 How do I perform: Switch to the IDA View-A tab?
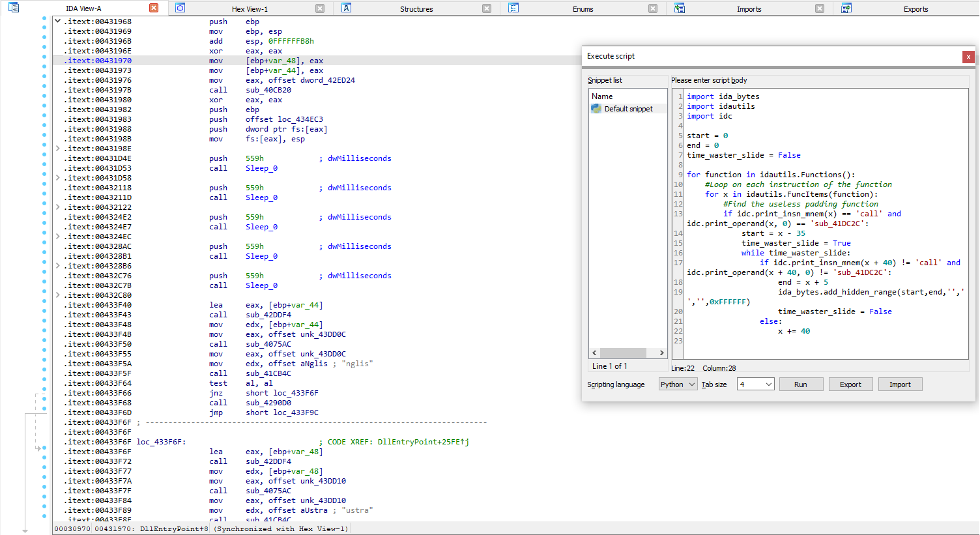83,8
